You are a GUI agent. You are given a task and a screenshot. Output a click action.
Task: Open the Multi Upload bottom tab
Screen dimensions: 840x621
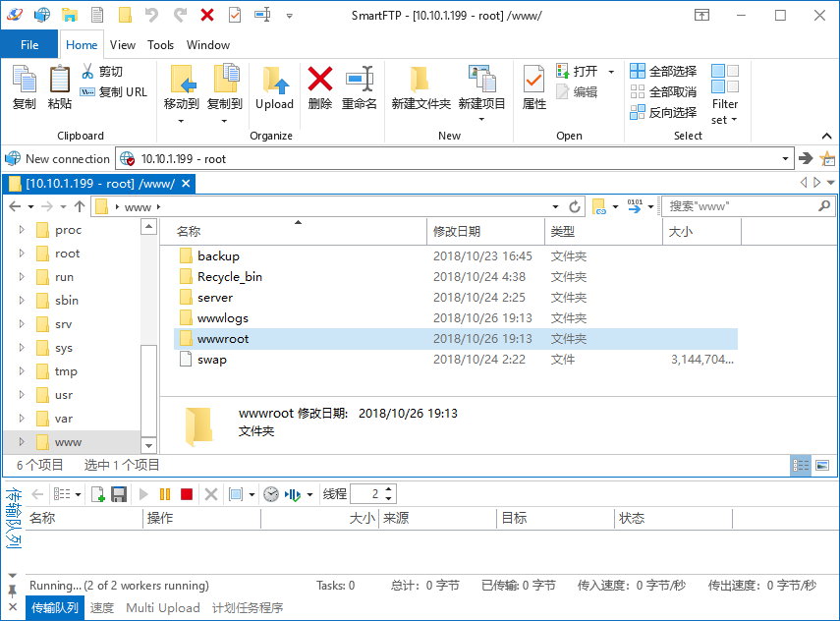(x=163, y=607)
